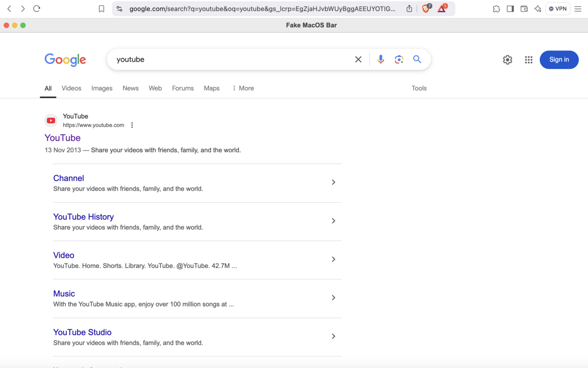Click the Sign in button
This screenshot has height=368, width=588.
(559, 60)
